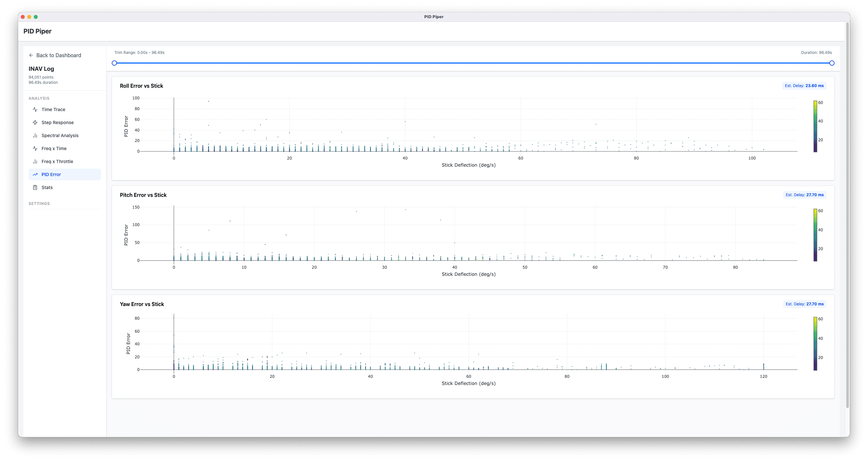Click the Freq x Time wave icon
The width and height of the screenshot is (868, 461).
pyautogui.click(x=35, y=148)
